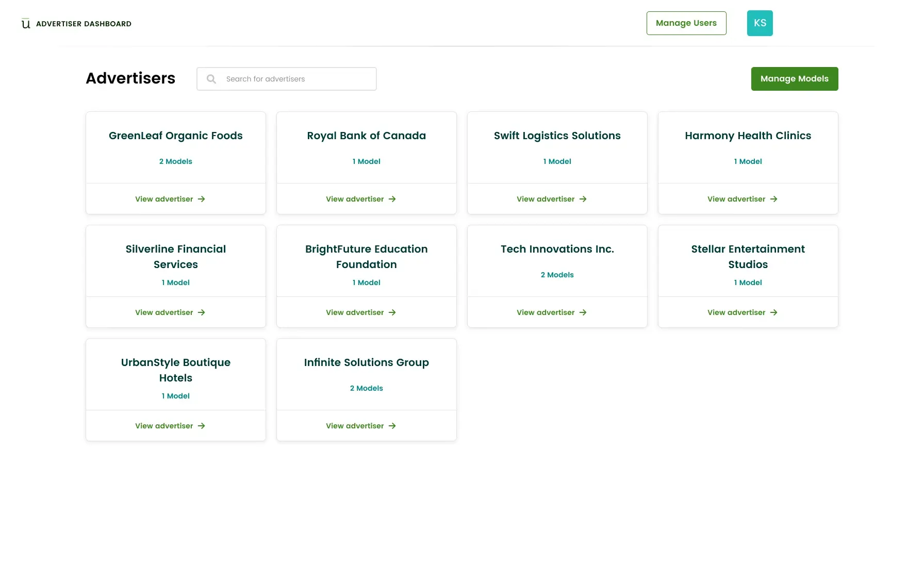Click arrow icon on Tech Innovations Inc. card
Screen dimensions: 924x582
(x=583, y=312)
